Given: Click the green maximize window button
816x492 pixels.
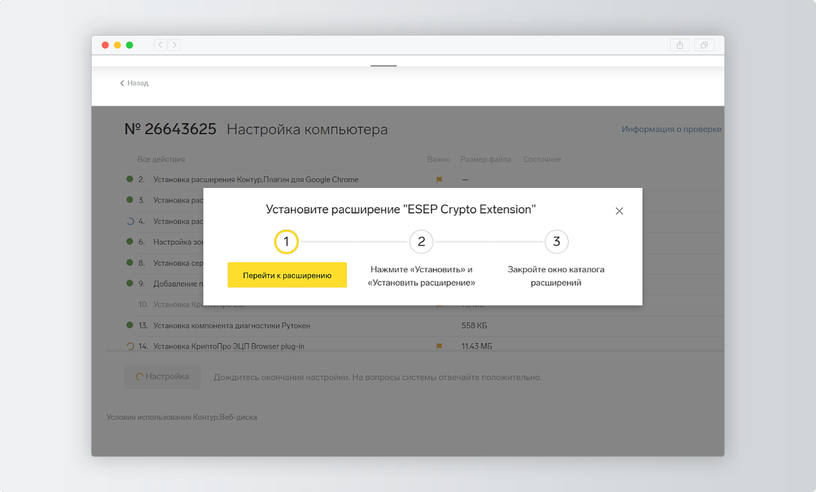Looking at the screenshot, I should click(130, 45).
